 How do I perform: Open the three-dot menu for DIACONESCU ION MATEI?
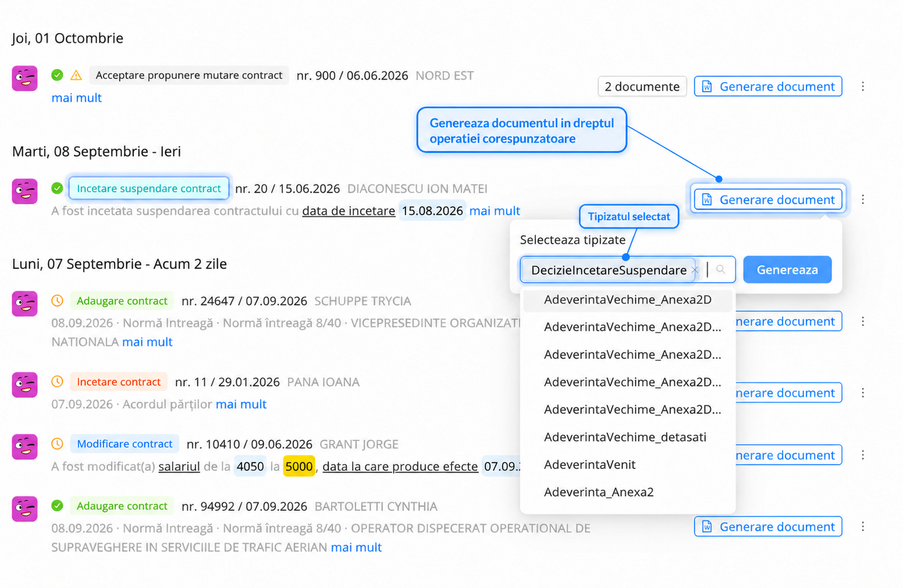tap(863, 199)
